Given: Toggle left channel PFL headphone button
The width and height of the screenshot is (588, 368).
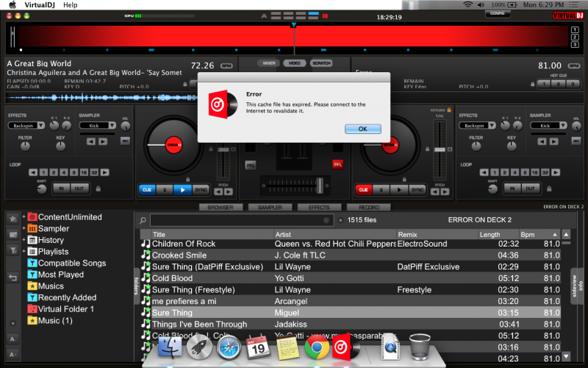Looking at the screenshot, I should pos(251,165).
